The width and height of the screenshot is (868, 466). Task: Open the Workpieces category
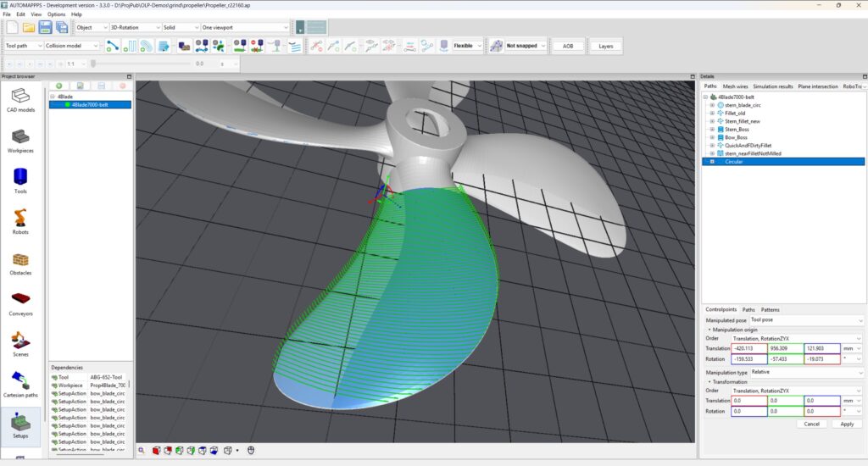click(20, 141)
